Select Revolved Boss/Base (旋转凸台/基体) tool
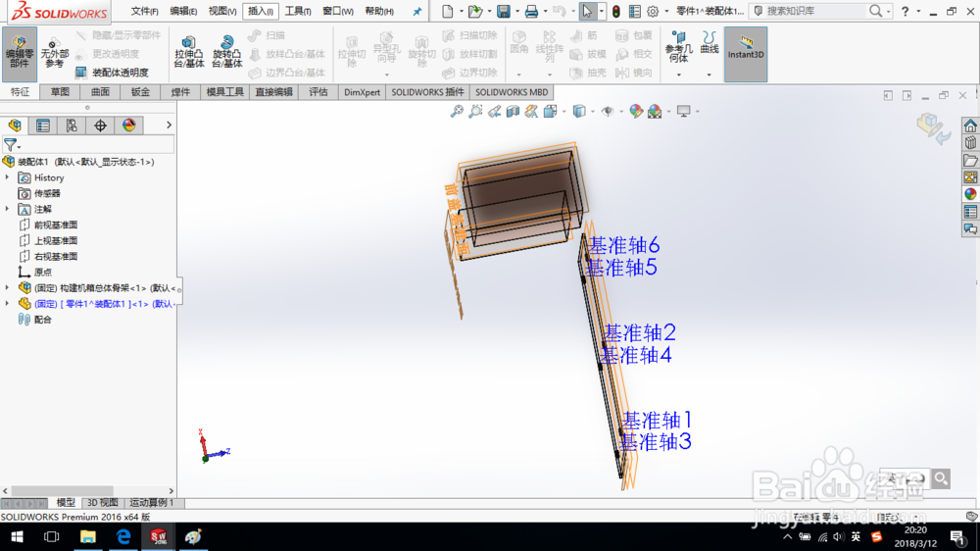 pyautogui.click(x=226, y=52)
